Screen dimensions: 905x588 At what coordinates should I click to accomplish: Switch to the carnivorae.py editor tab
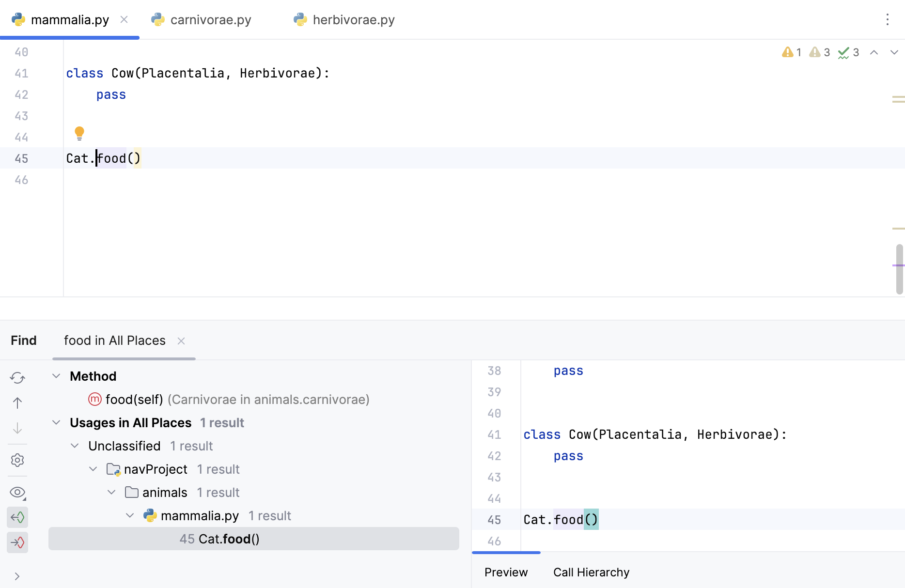(x=210, y=20)
